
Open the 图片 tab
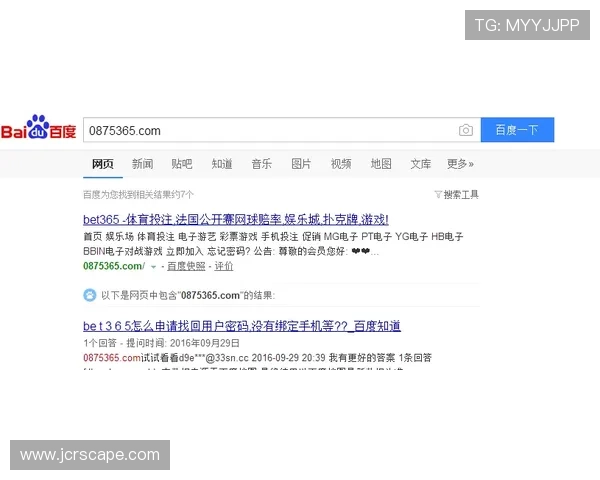click(x=301, y=164)
